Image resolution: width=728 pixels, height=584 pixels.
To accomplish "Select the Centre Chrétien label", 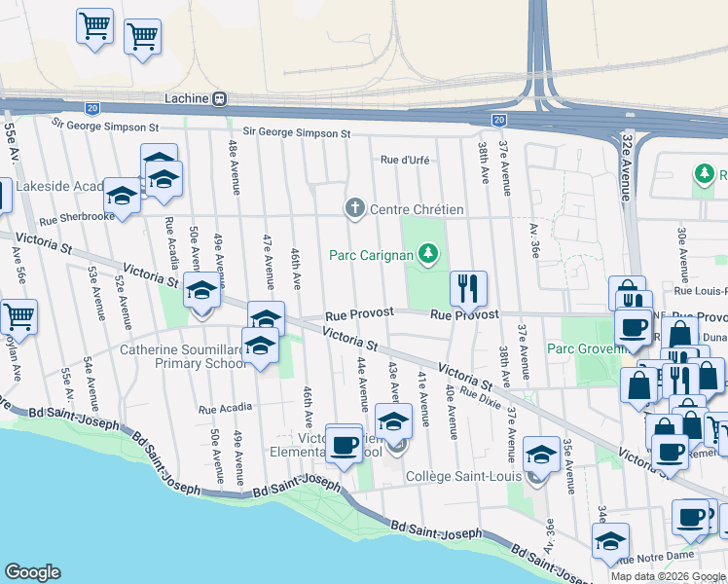I will 417,210.
